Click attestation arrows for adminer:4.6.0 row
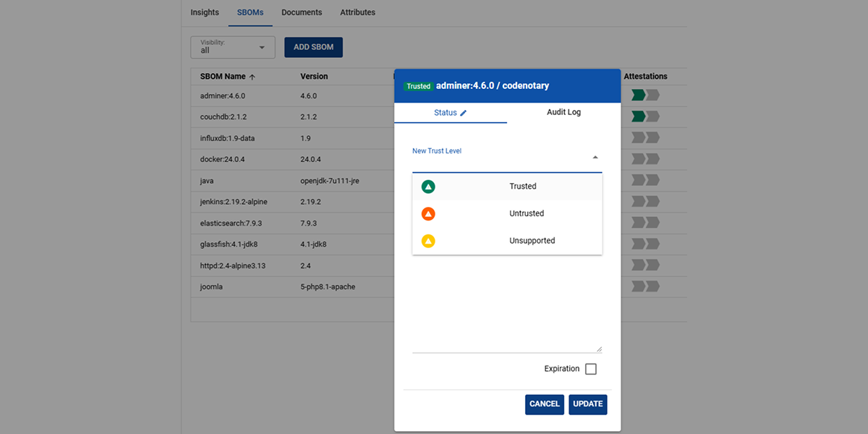Viewport: 868px width, 434px height. [645, 95]
